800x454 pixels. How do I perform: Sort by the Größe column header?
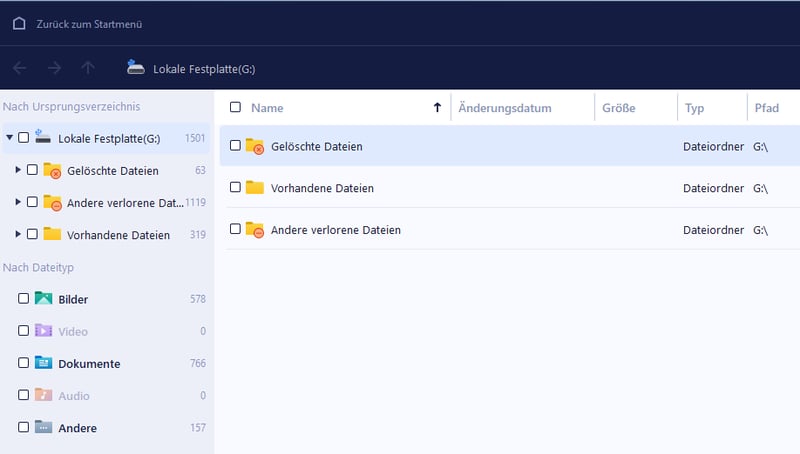(618, 108)
